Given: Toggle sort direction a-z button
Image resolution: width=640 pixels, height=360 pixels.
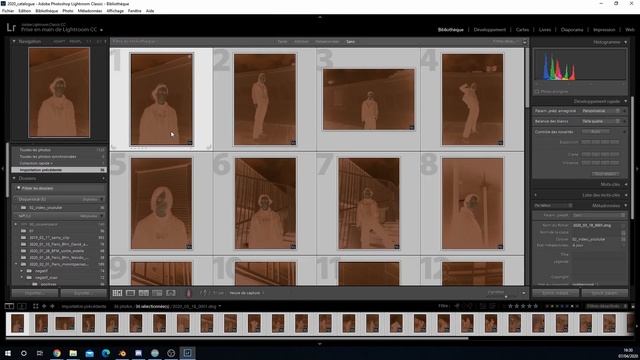Looking at the screenshot, I should [204, 293].
